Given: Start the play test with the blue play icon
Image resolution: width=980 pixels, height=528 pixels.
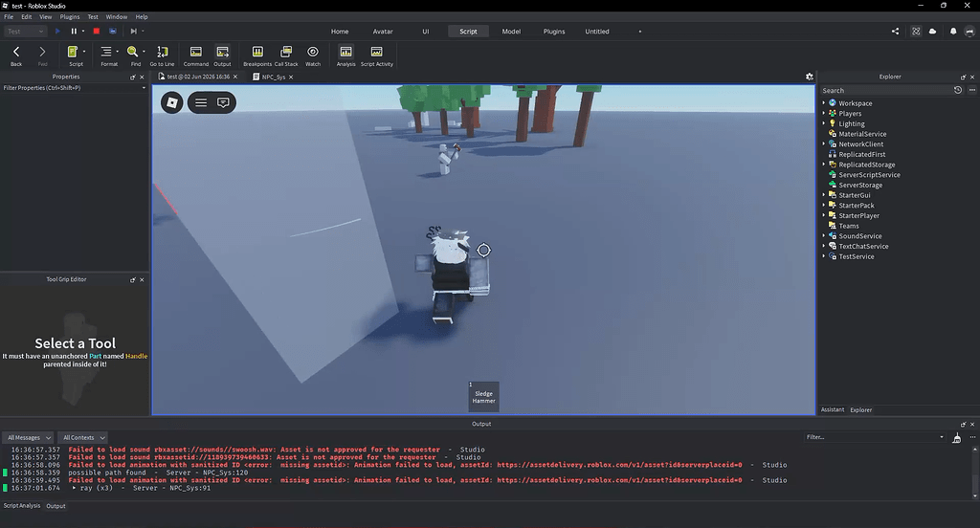Looking at the screenshot, I should pos(57,32).
